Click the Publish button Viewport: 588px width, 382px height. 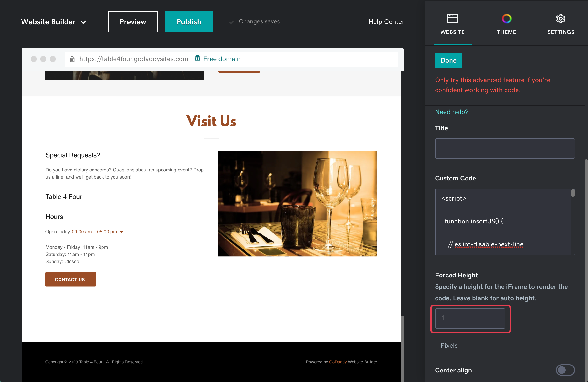tap(189, 22)
